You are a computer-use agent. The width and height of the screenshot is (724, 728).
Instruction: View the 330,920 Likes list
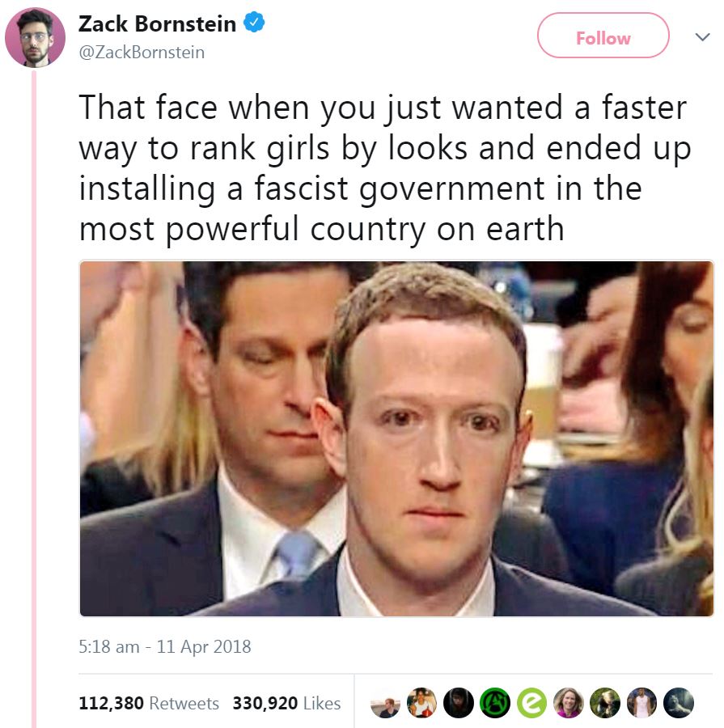286,703
